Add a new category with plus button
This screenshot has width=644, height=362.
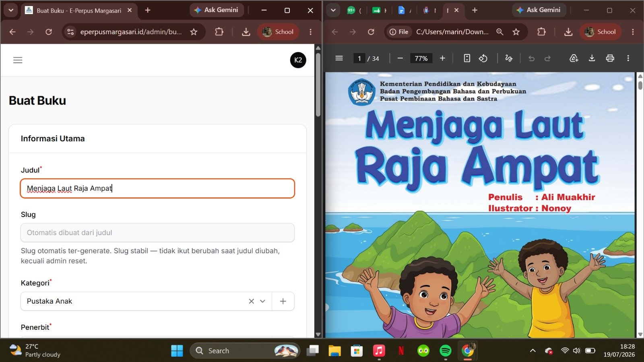283,301
